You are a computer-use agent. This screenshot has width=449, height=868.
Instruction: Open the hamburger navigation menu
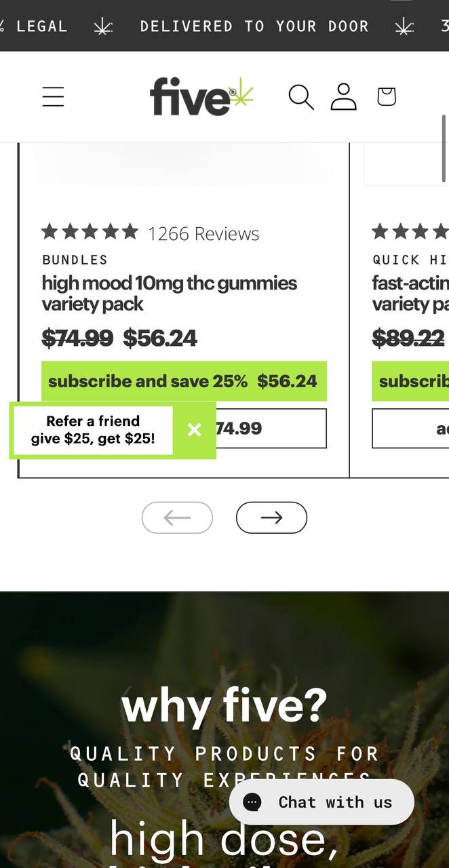tap(53, 97)
